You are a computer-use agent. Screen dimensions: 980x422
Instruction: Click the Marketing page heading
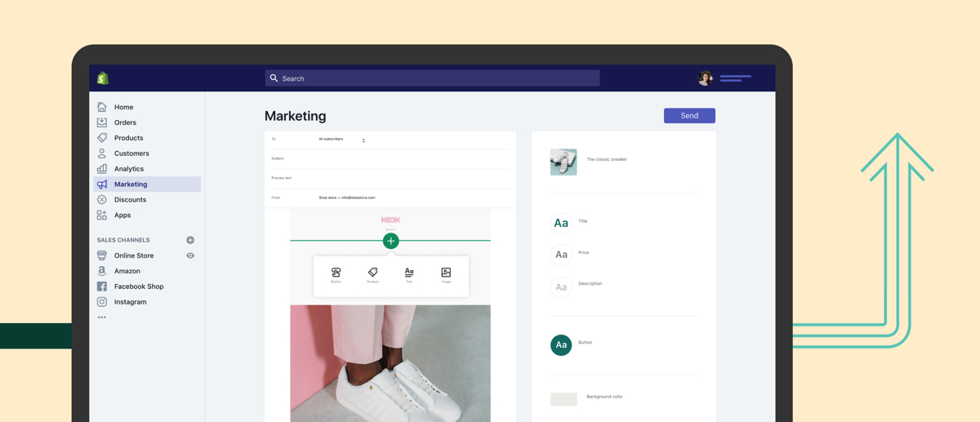pyautogui.click(x=296, y=116)
